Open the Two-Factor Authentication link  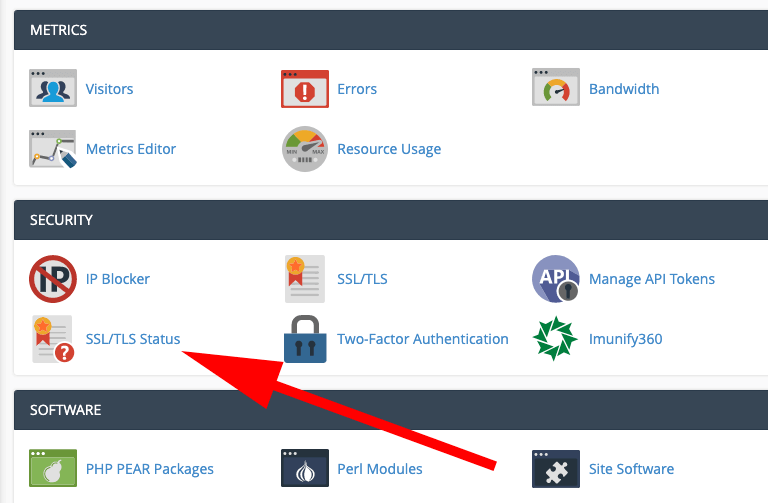click(x=423, y=339)
